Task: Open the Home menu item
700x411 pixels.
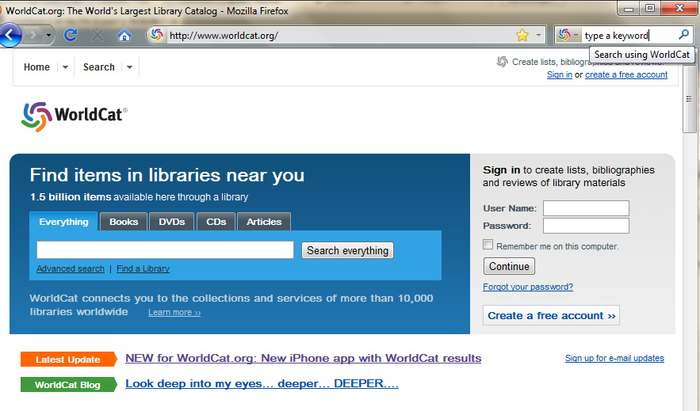Action: pos(37,67)
